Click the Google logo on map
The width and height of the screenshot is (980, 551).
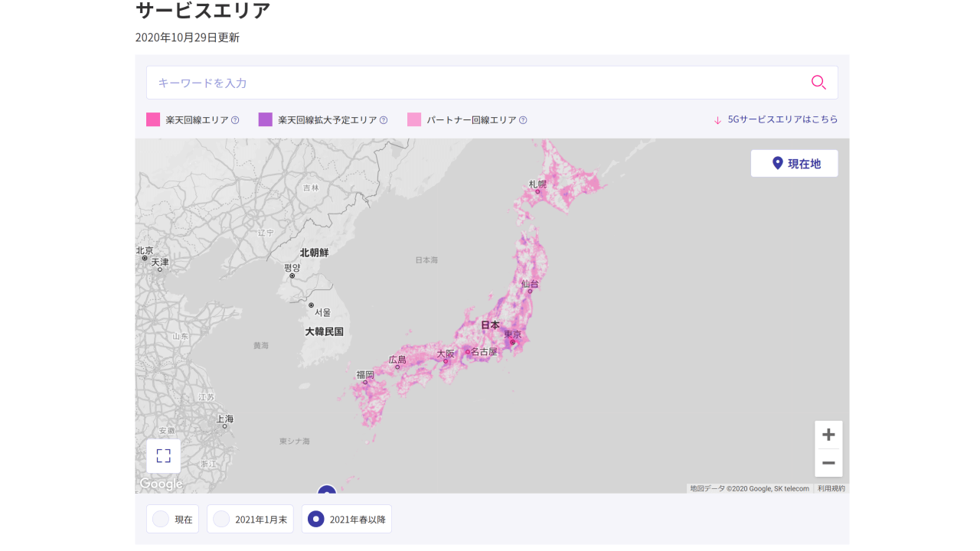[161, 484]
